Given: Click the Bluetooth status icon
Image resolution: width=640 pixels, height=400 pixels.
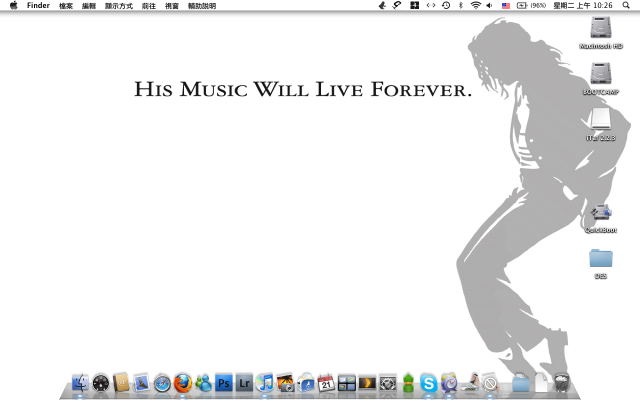Looking at the screenshot, I should [x=461, y=5].
